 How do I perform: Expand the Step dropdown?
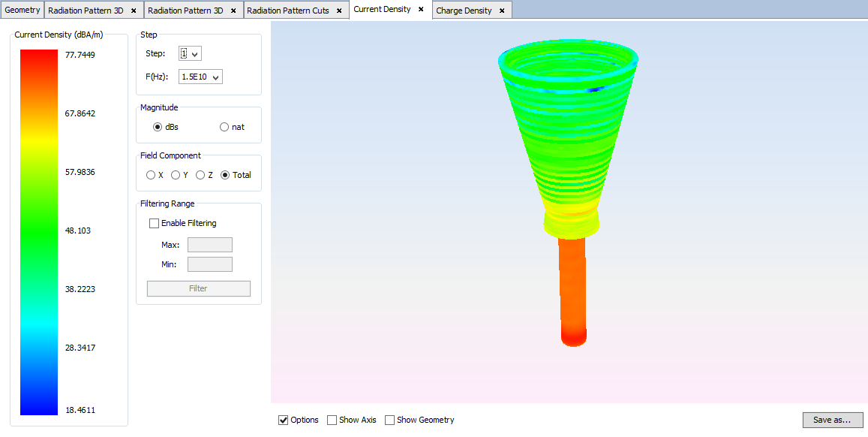pyautogui.click(x=190, y=53)
